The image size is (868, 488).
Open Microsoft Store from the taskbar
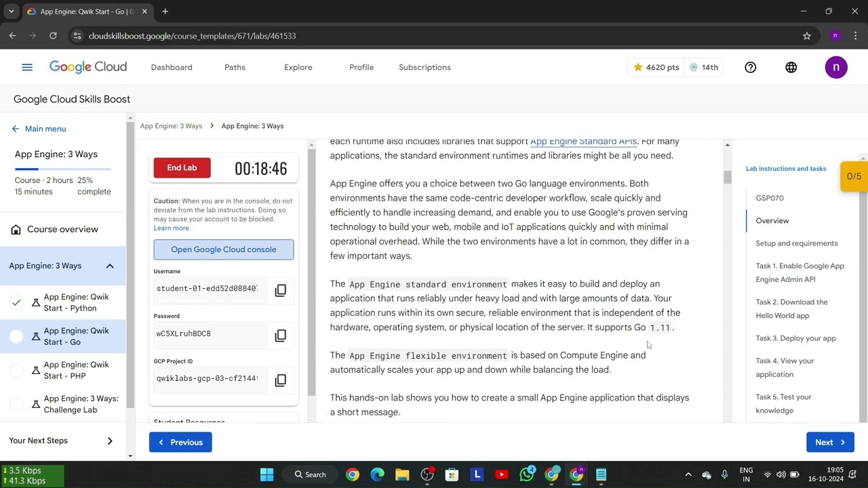(452, 474)
